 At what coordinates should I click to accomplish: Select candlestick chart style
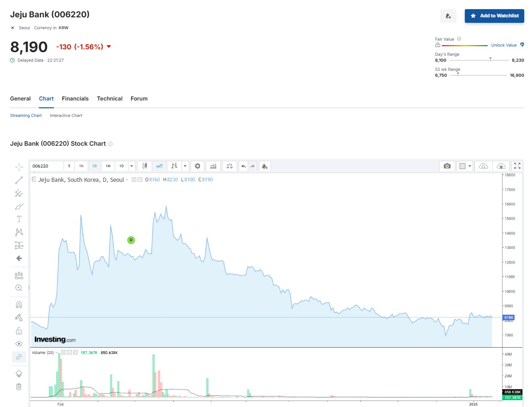pos(144,166)
